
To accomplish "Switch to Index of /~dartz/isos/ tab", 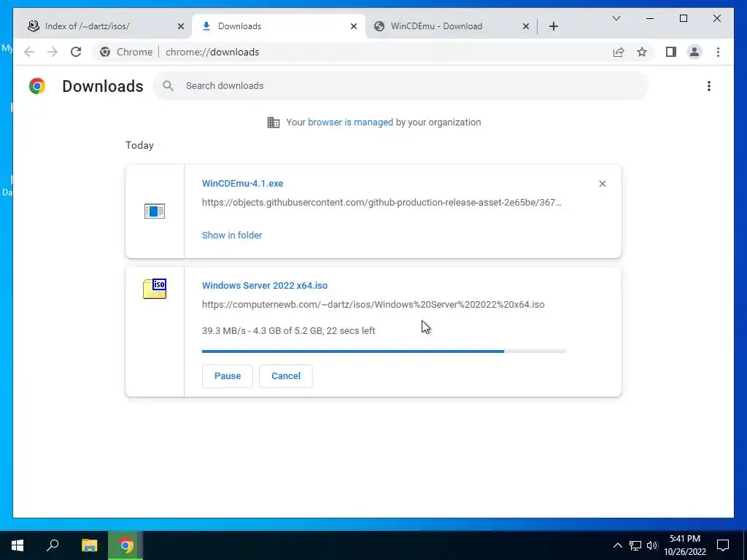I will [x=102, y=26].
